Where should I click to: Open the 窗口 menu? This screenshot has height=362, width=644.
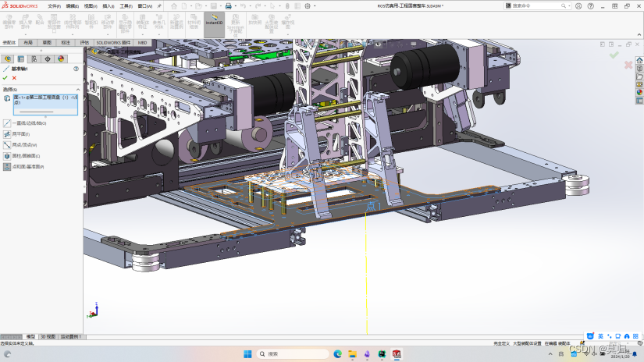pos(144,6)
